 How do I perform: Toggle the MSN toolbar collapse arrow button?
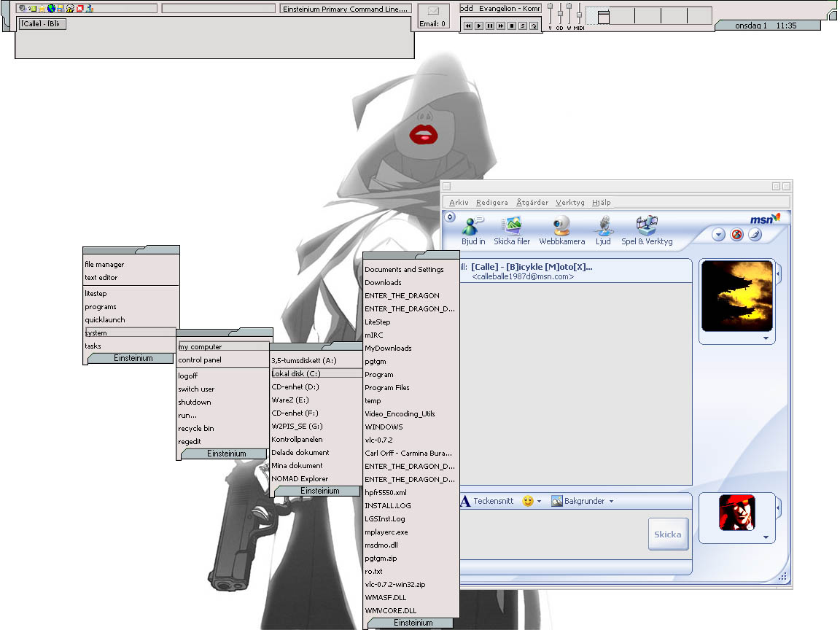click(x=450, y=217)
